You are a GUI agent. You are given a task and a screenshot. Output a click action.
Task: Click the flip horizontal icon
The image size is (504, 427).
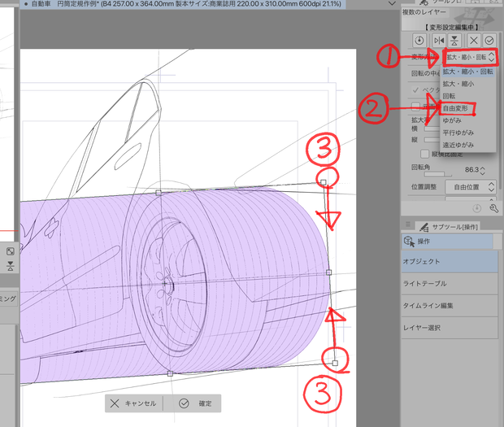(x=439, y=41)
